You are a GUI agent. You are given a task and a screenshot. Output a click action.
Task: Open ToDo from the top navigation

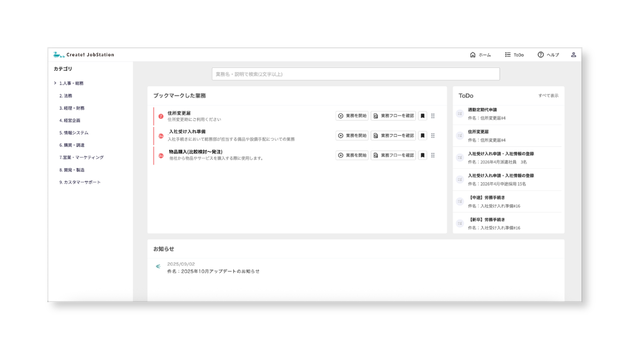pos(514,55)
